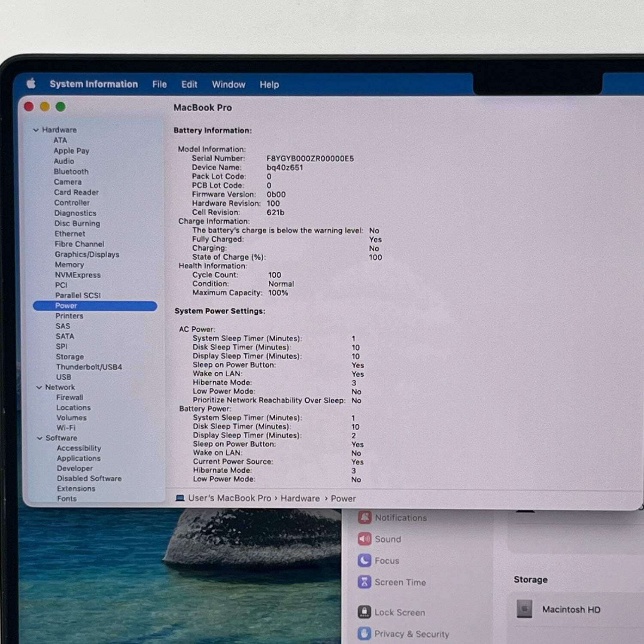Screen dimensions: 644x644
Task: Select Graphics/Displays in the sidebar
Action: (87, 254)
